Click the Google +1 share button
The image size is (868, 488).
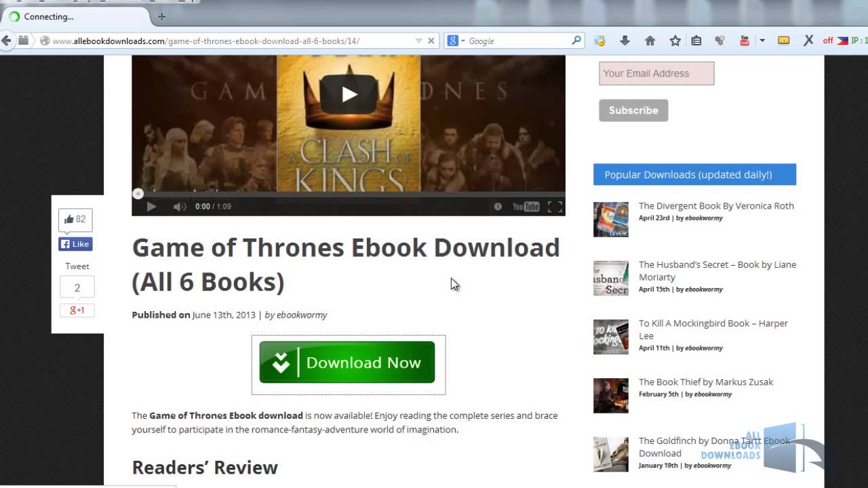point(77,310)
